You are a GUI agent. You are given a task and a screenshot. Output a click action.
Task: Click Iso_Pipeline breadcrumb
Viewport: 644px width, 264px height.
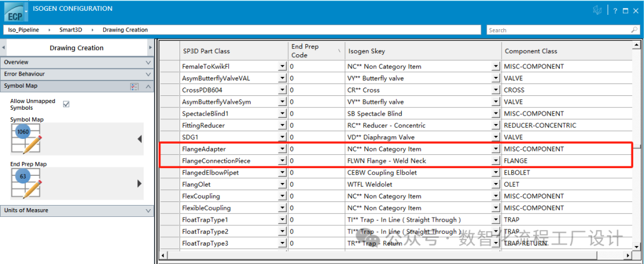[x=24, y=30]
